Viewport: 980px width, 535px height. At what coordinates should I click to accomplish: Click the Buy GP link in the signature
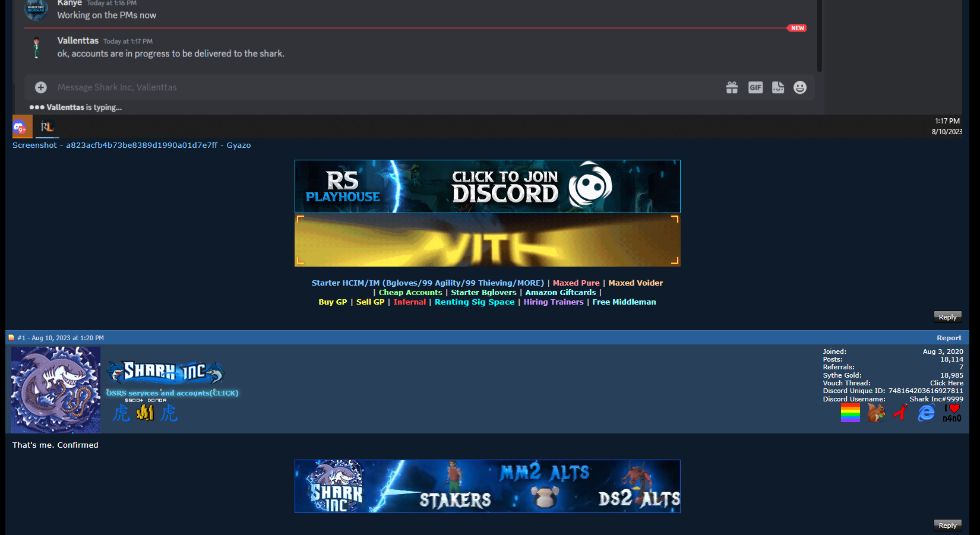[332, 302]
